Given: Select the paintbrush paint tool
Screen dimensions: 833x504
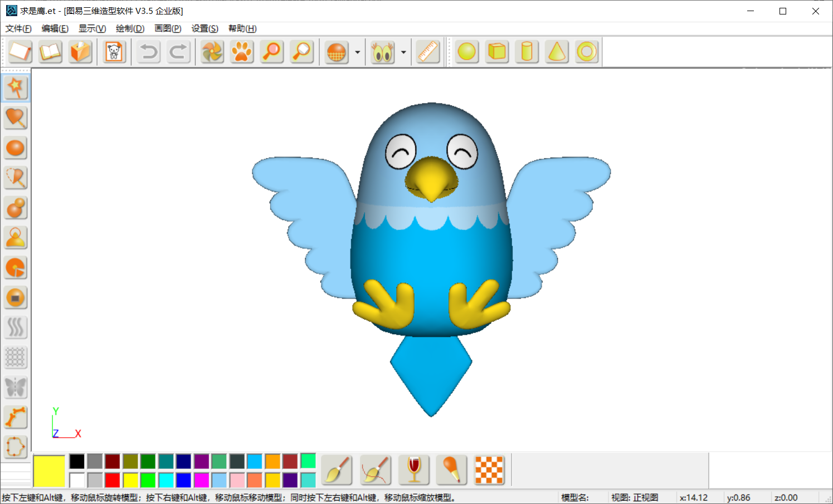Looking at the screenshot, I should (x=337, y=470).
